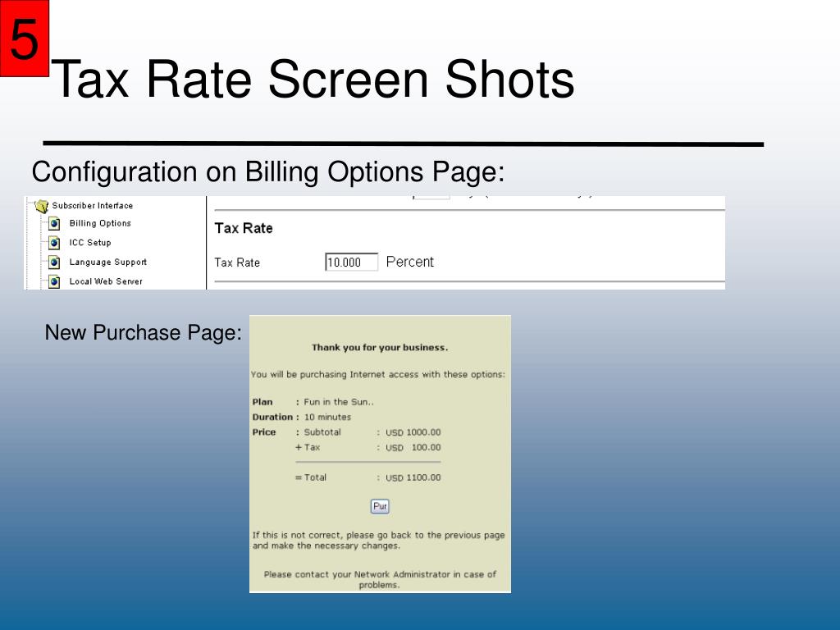Click the 'Subtotal' label in Price row

pyautogui.click(x=322, y=431)
